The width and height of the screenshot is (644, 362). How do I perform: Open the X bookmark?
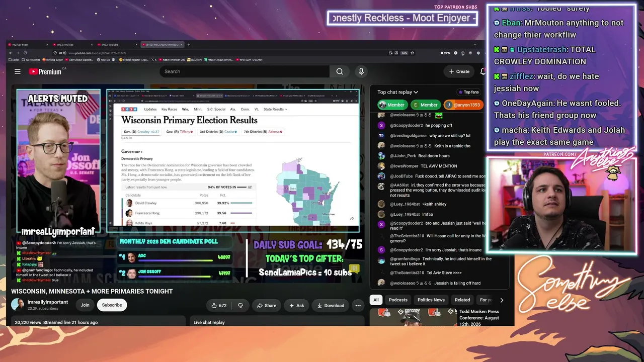[x=154, y=60]
